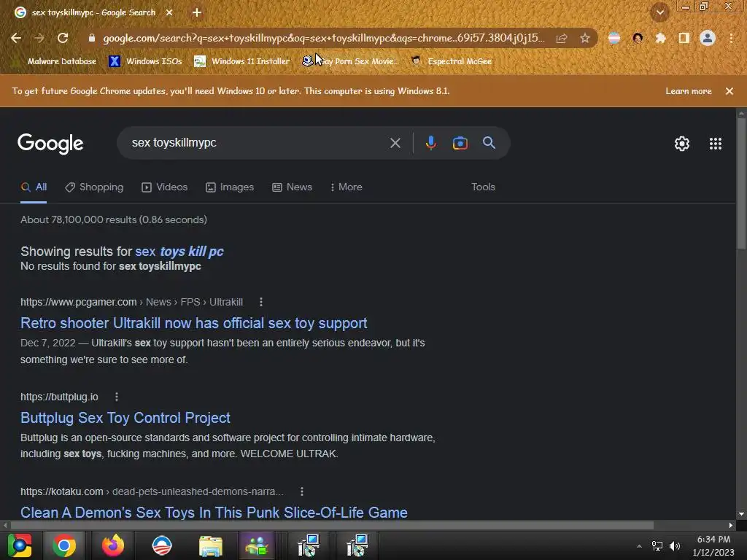Open options for the kotaku.com result
747x560 pixels.
(x=301, y=491)
